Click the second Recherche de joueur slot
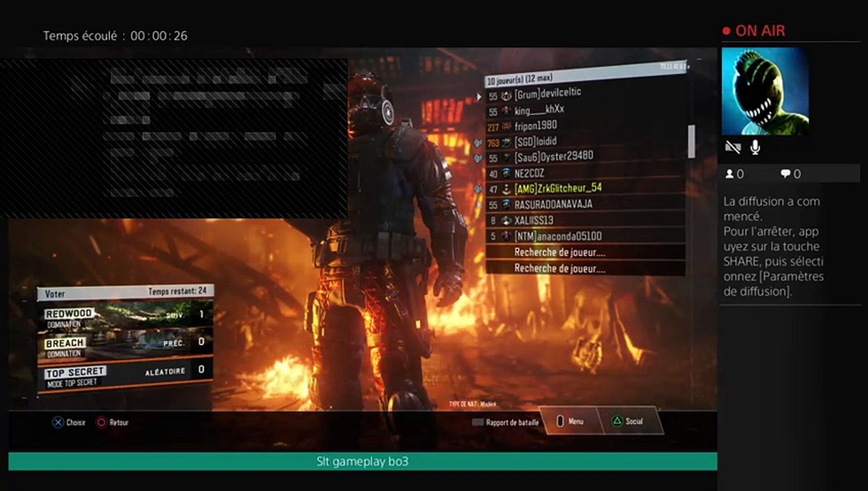868x491 pixels. point(585,269)
